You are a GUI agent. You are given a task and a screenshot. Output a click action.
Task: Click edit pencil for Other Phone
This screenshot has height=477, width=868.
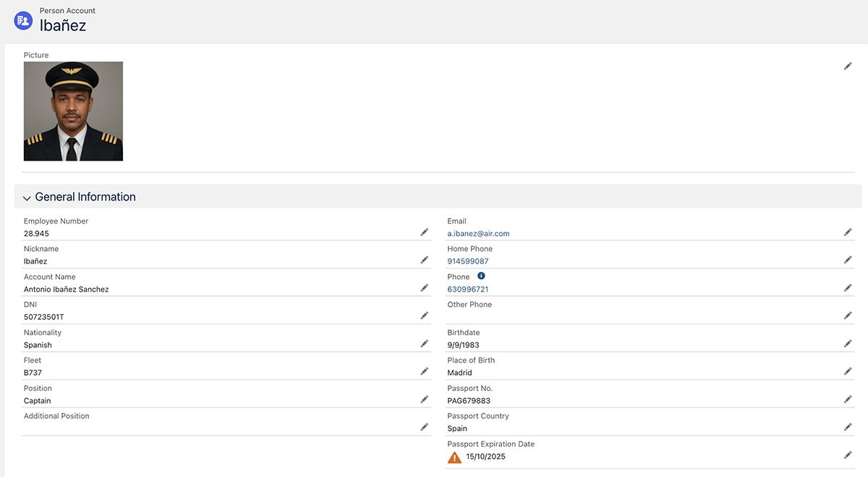point(848,316)
